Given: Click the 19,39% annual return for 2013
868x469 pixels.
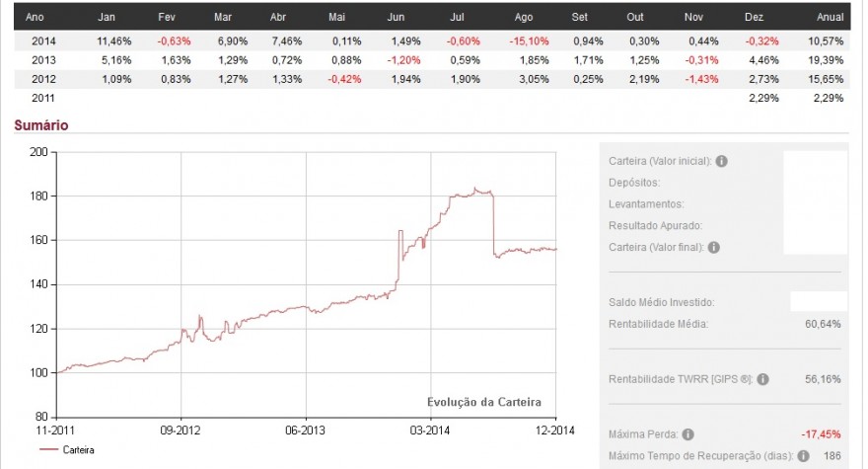Looking at the screenshot, I should (x=826, y=60).
